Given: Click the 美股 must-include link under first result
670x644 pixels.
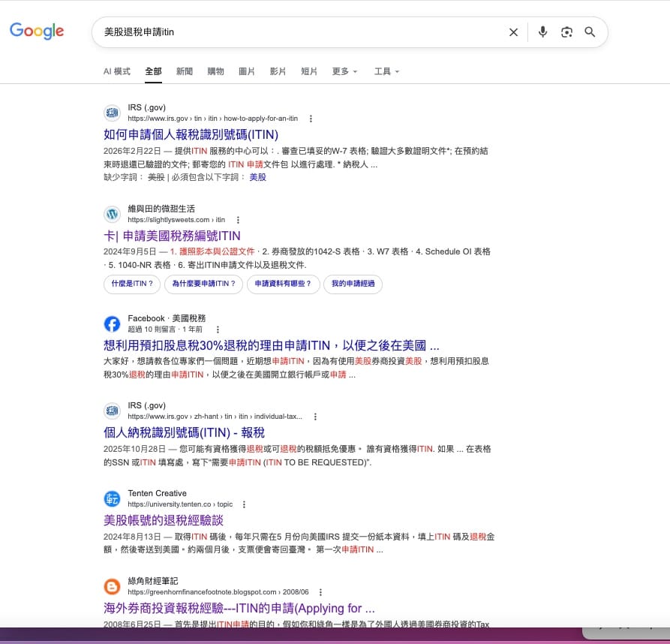Looking at the screenshot, I should [x=257, y=177].
